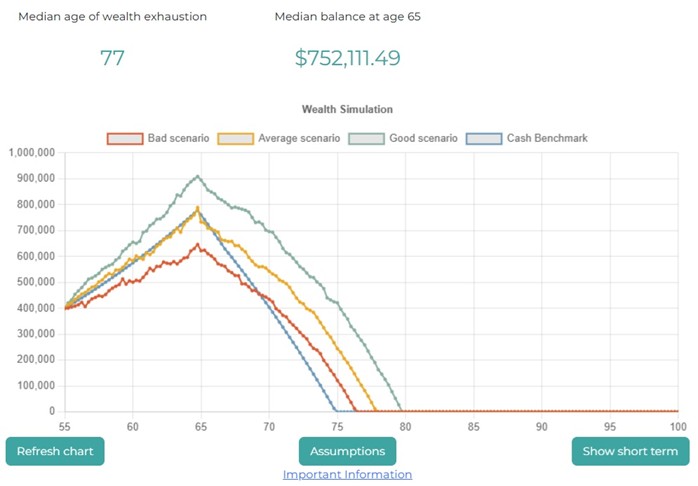
Task: Open the Assumptions dialog
Action: coord(347,451)
